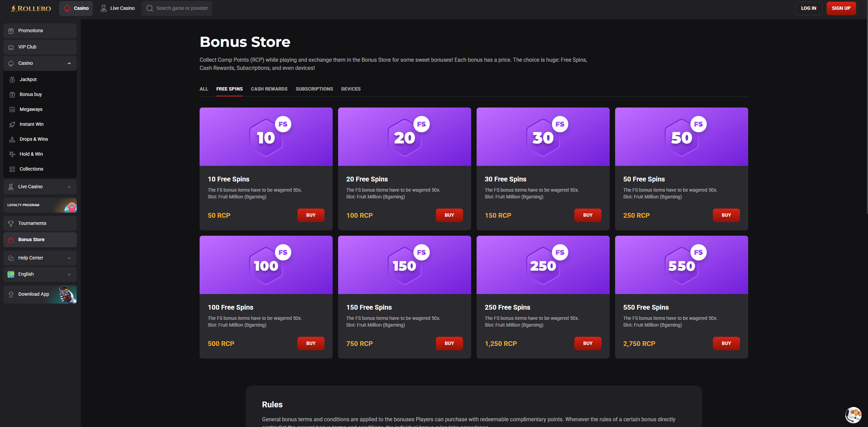Click the Tournaments trophy icon
The height and width of the screenshot is (427, 868).
(11, 223)
